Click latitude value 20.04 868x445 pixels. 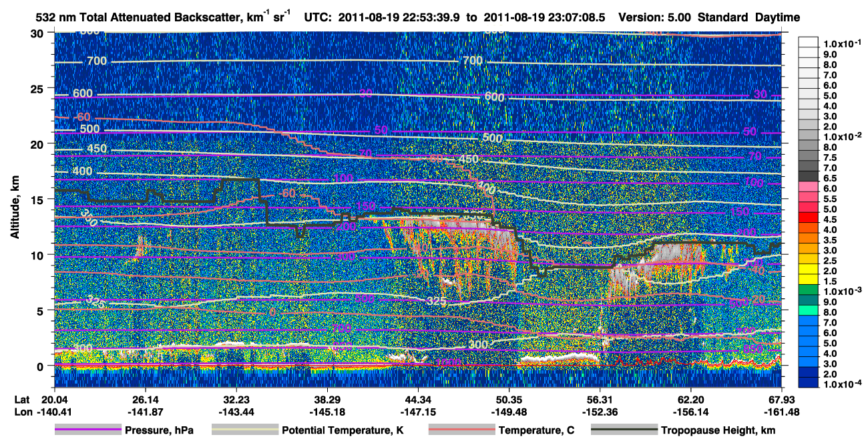pos(53,399)
